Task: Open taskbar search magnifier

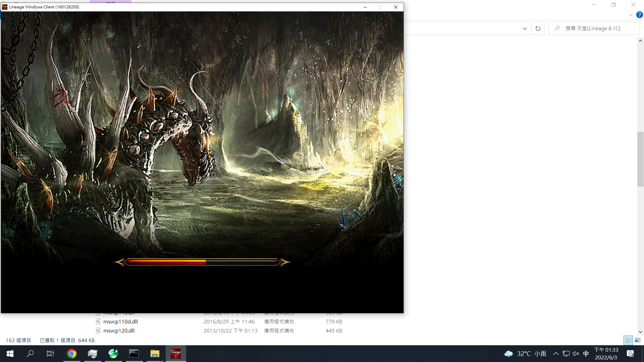Action: [x=30, y=354]
